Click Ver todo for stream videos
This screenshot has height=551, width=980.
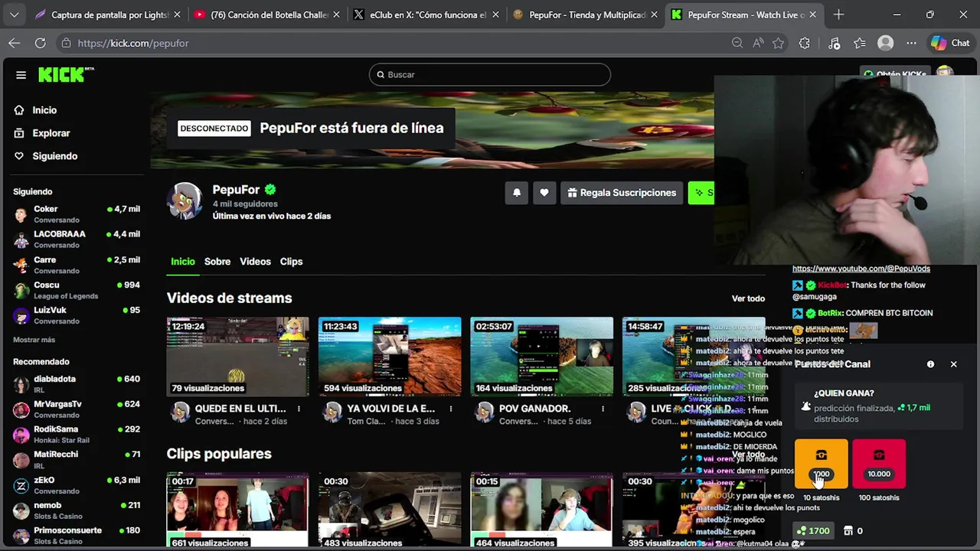pos(748,298)
